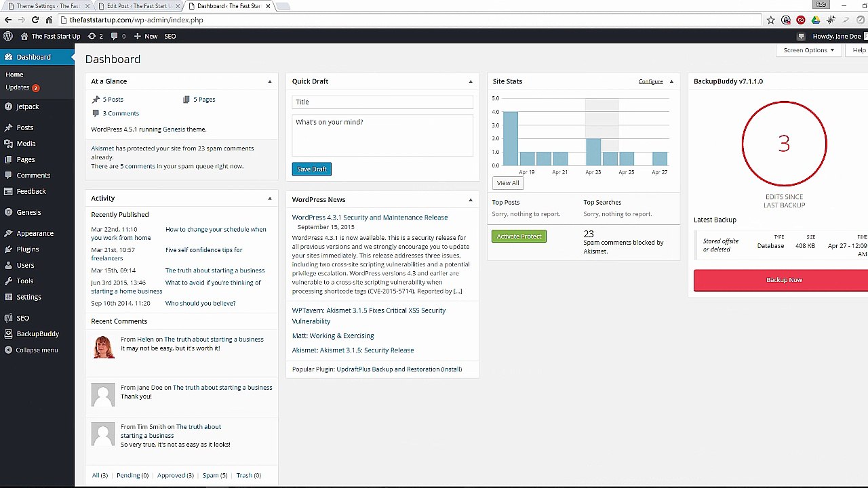Click the Apr 19 stats bar
The height and width of the screenshot is (488, 868).
coord(526,159)
